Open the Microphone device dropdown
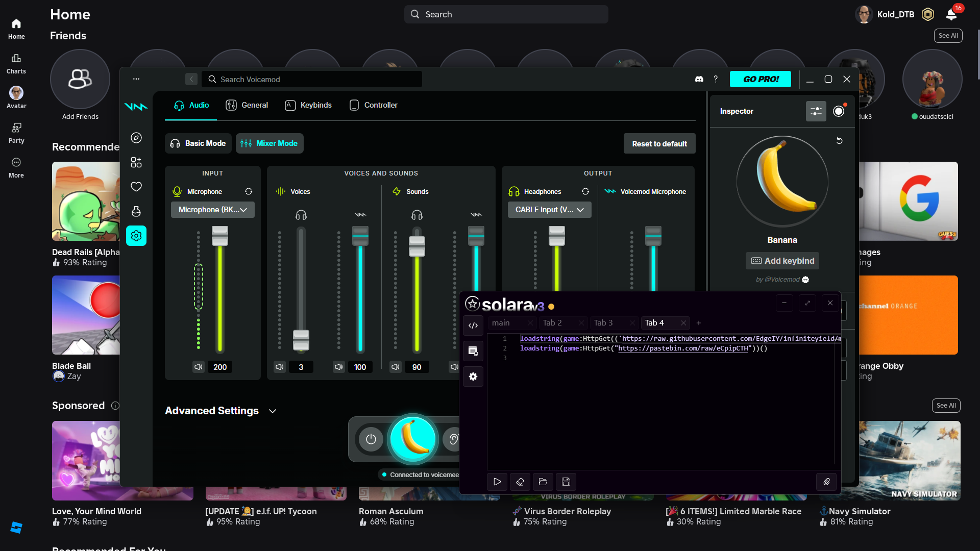Image resolution: width=980 pixels, height=551 pixels. (x=212, y=210)
